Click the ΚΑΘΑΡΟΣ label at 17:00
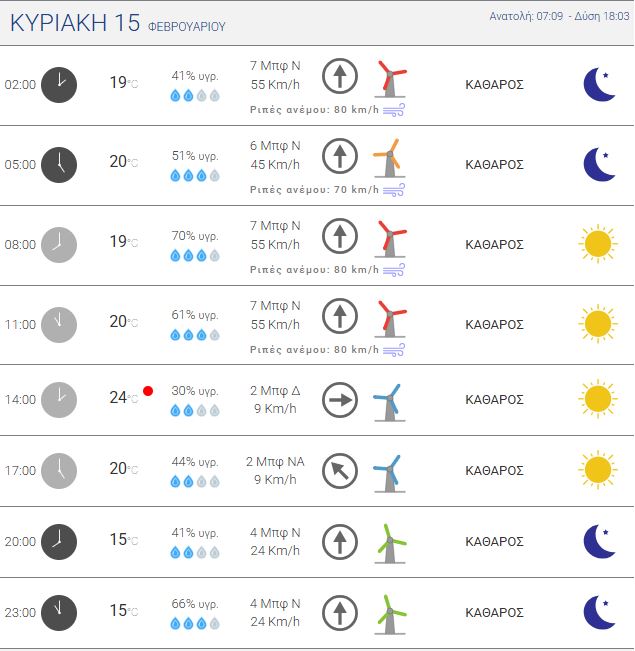 pyautogui.click(x=495, y=470)
